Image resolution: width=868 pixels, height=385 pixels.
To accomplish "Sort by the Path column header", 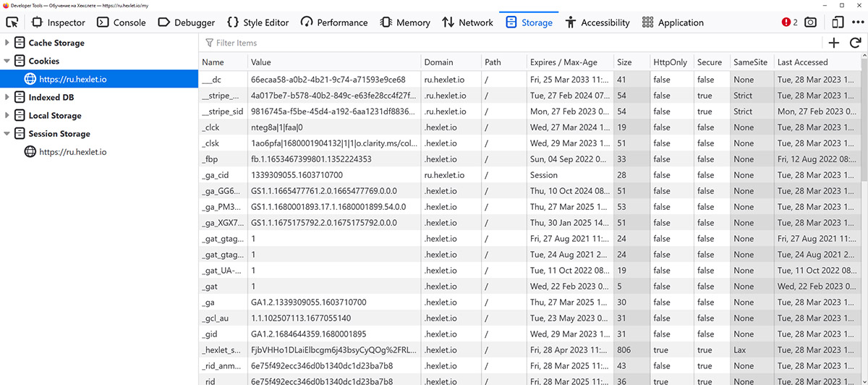I will 503,62.
